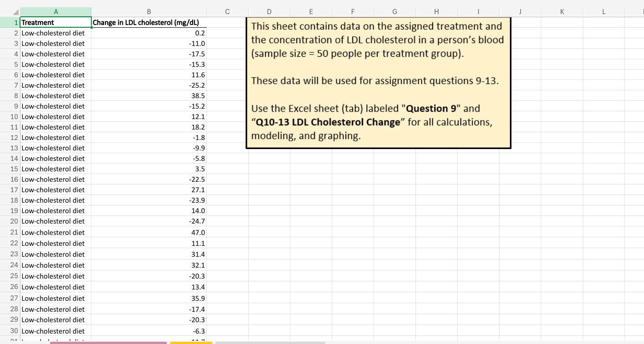Select entire row 18 via its row number
Viewport: 644px width, 344px height.
pos(10,200)
